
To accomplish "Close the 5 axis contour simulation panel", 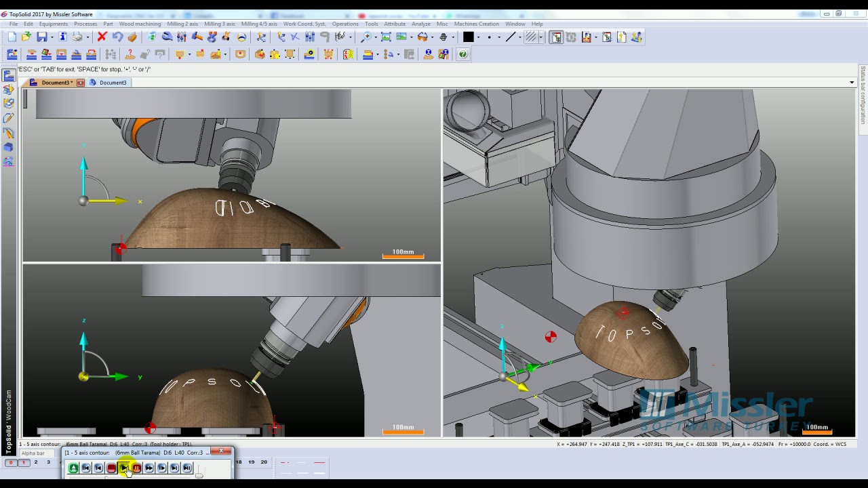I will [221, 451].
